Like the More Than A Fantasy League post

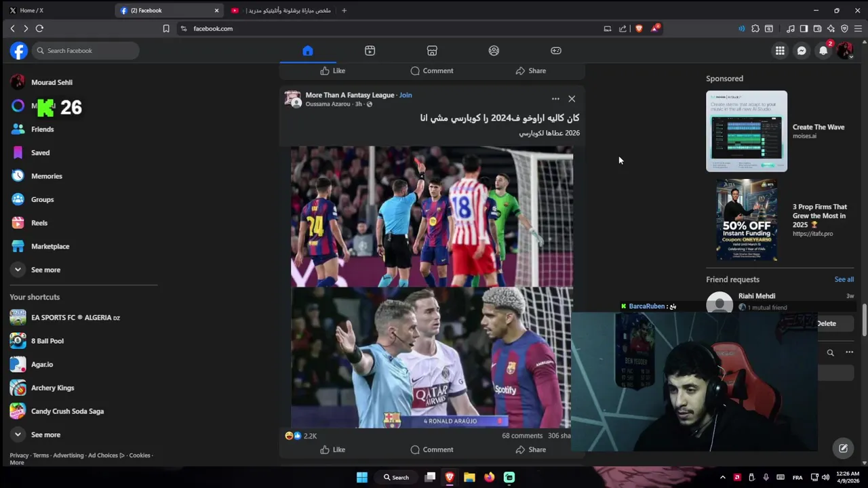(x=332, y=449)
